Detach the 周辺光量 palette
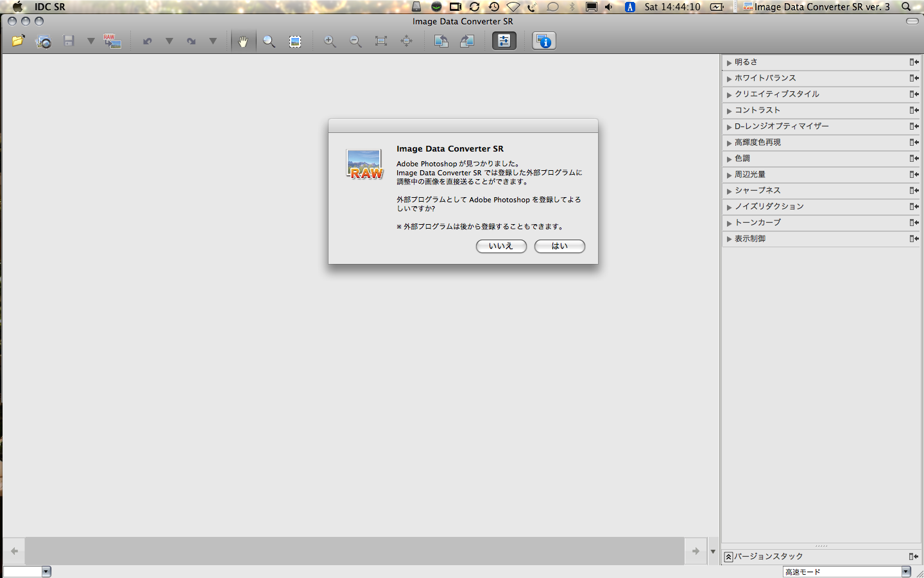Image resolution: width=924 pixels, height=578 pixels. pos(914,174)
